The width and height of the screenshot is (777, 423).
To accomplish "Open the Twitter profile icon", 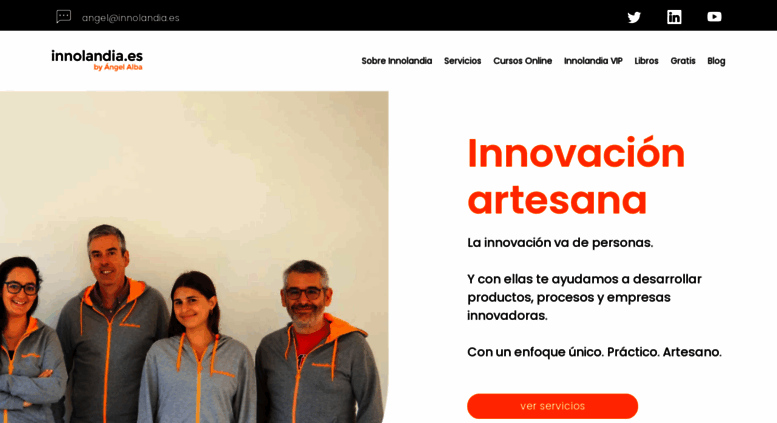I will click(634, 17).
